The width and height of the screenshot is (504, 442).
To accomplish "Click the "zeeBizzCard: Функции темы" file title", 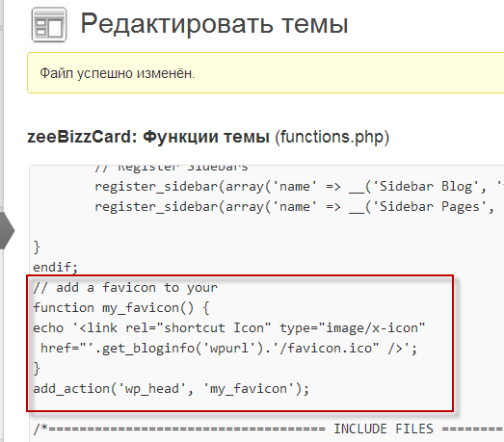I will [148, 137].
